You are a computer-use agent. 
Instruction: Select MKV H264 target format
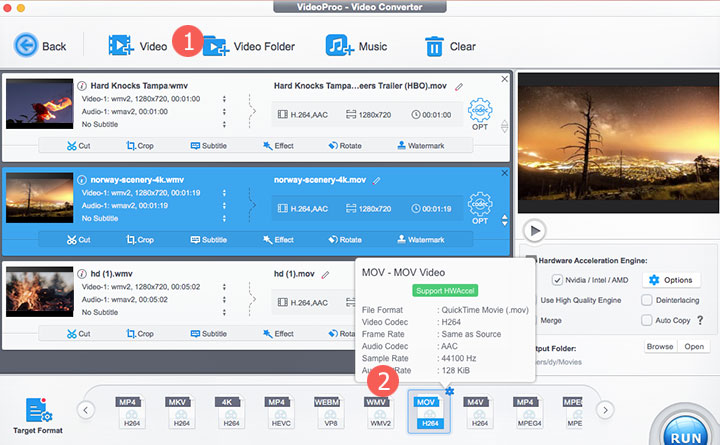point(180,412)
